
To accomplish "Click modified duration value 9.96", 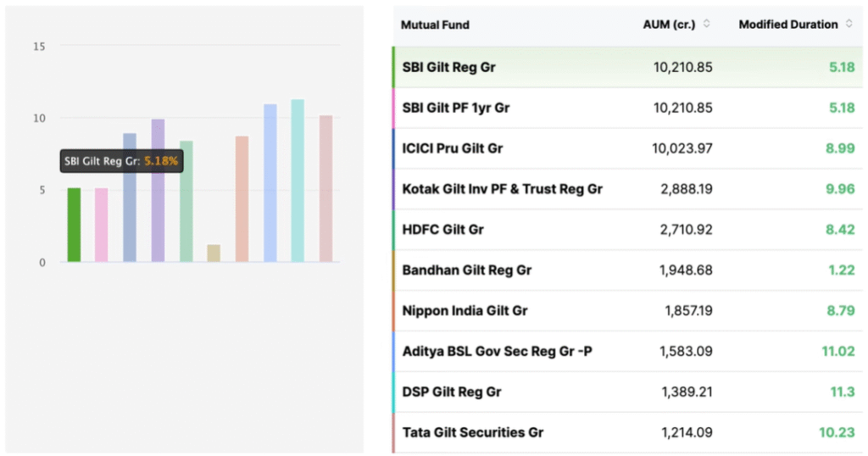I will pyautogui.click(x=840, y=189).
